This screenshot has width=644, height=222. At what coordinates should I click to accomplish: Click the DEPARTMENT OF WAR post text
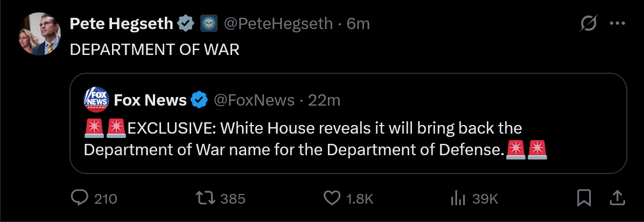[155, 49]
